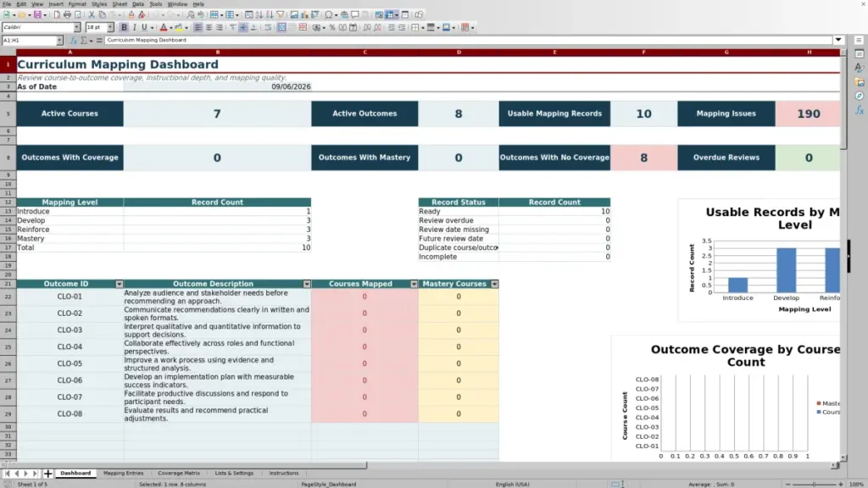Toggle Bold formatting
Screen dimensions: 868x488
click(124, 28)
